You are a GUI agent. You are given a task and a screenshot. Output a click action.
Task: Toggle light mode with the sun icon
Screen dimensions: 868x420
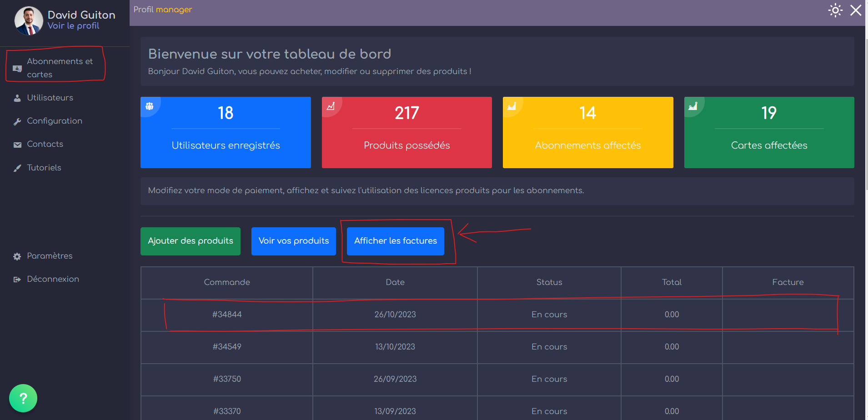point(835,10)
